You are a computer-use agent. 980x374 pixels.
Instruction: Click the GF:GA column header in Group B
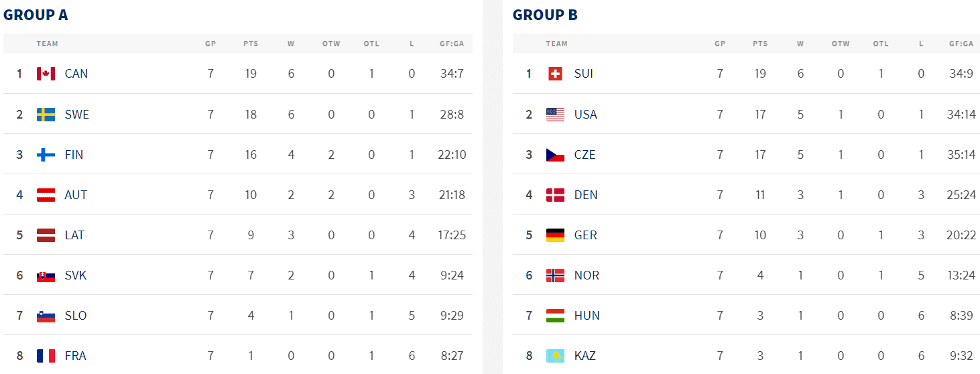point(961,44)
